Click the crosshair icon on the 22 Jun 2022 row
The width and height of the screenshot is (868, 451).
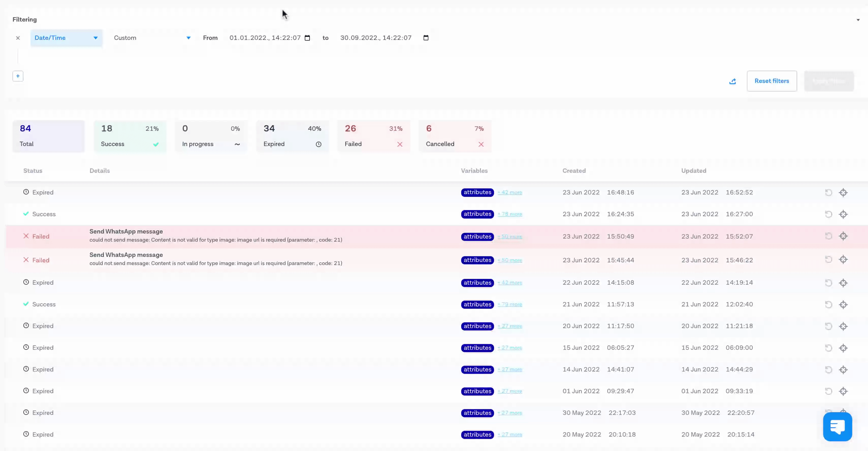tap(843, 283)
